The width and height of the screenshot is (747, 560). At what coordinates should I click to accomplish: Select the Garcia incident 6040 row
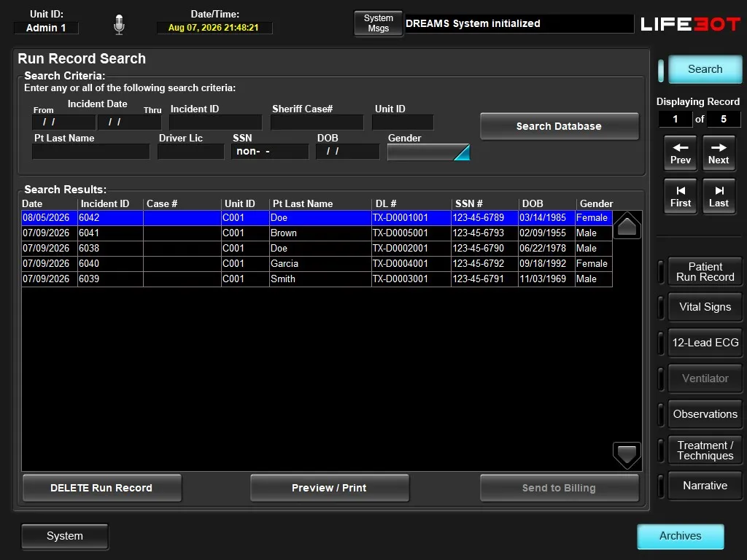(317, 264)
